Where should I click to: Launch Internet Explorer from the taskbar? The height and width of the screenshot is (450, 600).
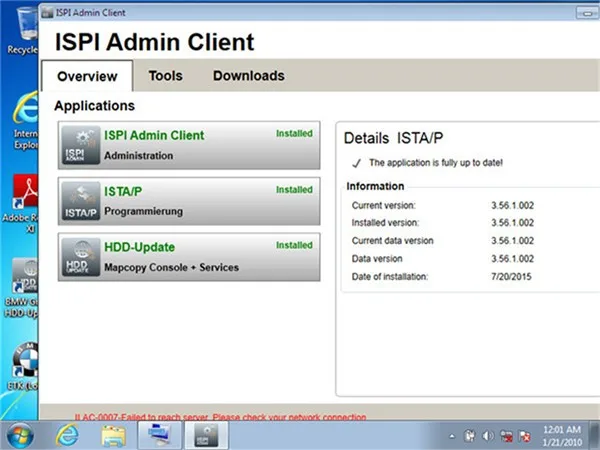coord(67,435)
